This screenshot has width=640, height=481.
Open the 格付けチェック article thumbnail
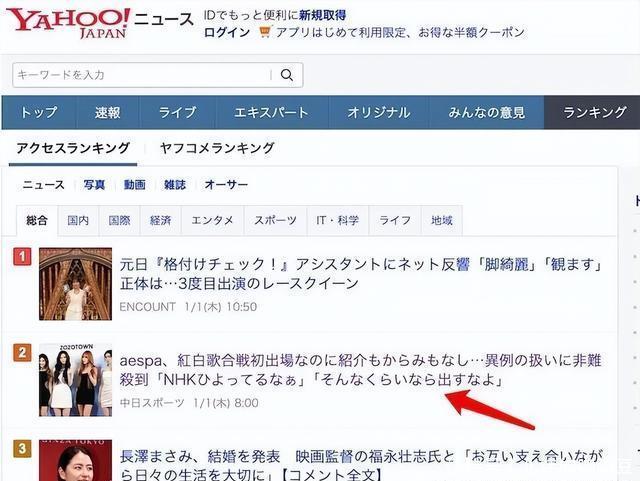[76, 284]
